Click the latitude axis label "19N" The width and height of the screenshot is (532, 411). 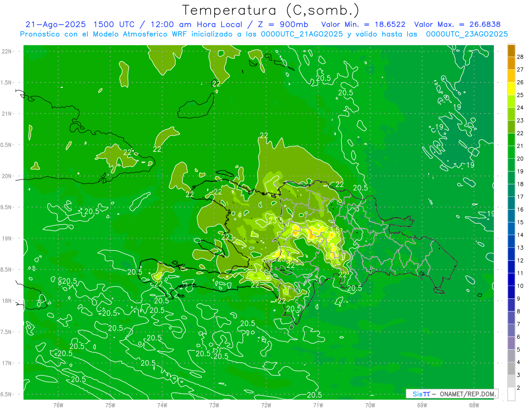7,239
